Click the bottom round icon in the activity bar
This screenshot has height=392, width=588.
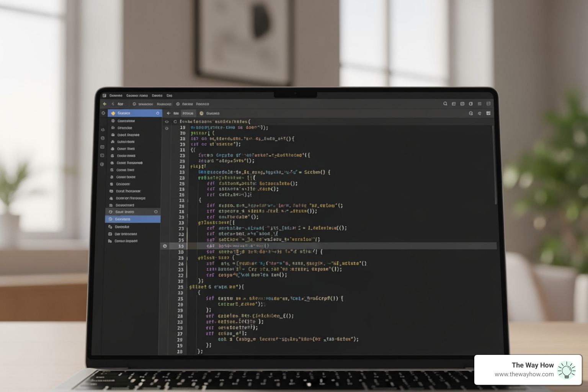point(102,164)
